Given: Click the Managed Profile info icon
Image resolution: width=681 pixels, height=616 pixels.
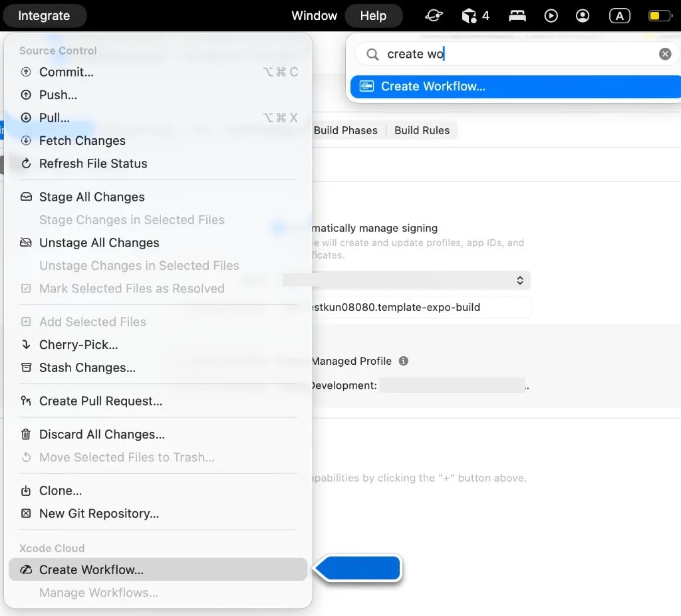Looking at the screenshot, I should point(404,361).
